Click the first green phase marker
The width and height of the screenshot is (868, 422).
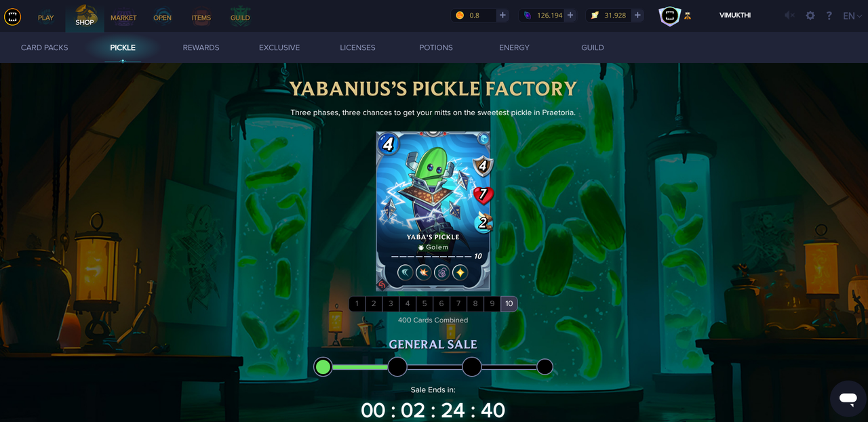[x=323, y=367]
